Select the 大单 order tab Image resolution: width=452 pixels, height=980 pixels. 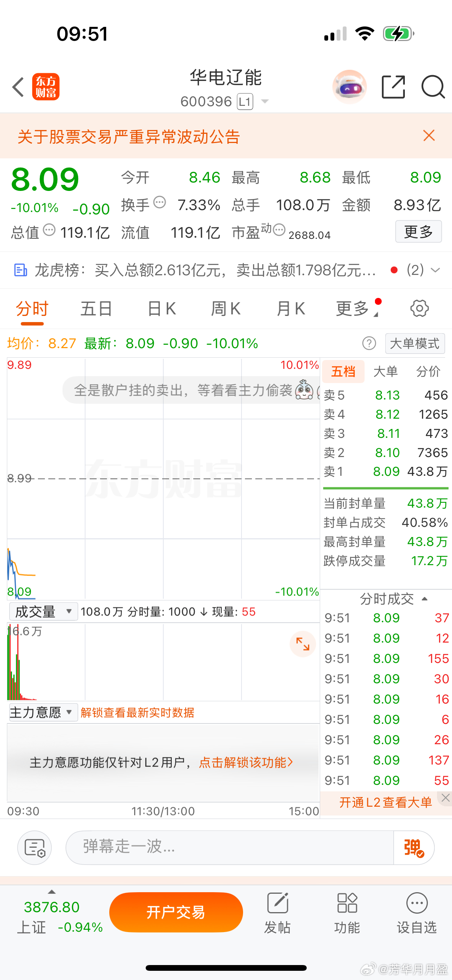(385, 371)
